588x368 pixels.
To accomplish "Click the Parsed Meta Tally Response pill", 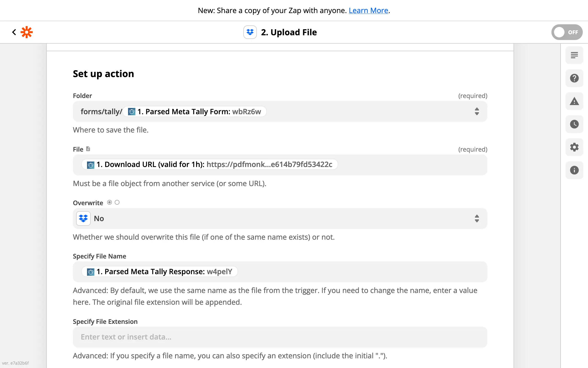I will point(159,272).
